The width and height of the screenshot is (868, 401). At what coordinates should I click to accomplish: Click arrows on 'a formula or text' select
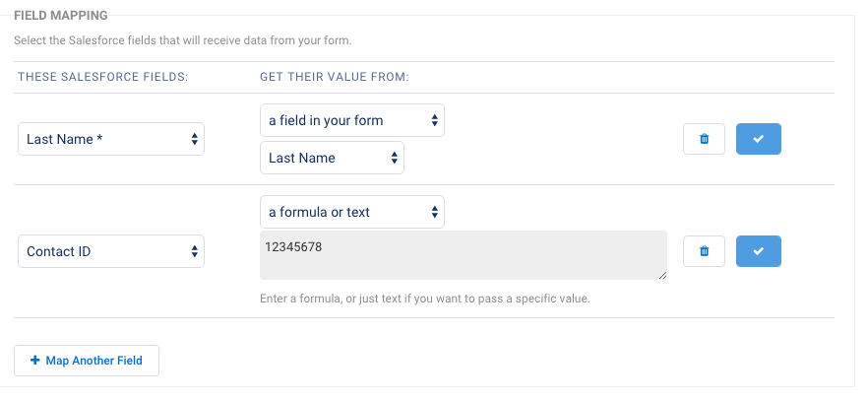(434, 212)
